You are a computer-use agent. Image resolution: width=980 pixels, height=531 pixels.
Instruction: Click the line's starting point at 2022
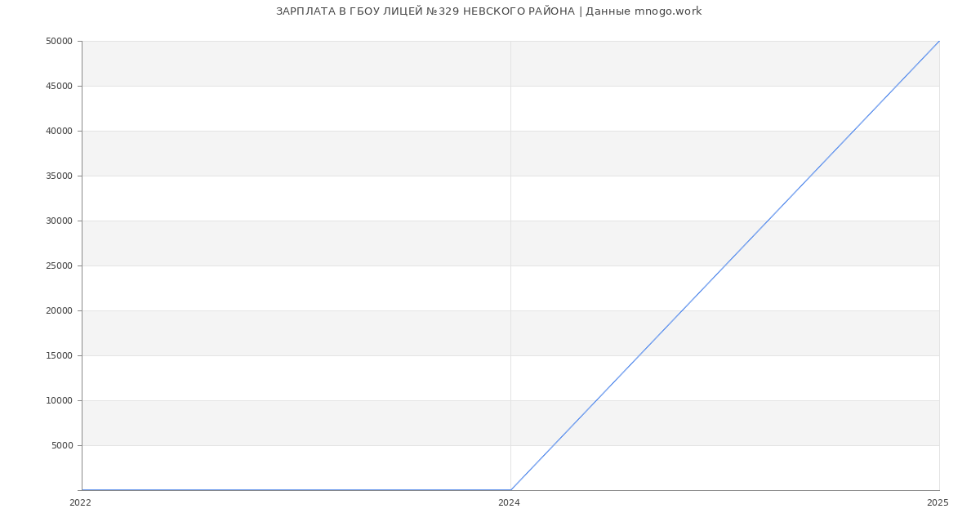click(x=82, y=490)
